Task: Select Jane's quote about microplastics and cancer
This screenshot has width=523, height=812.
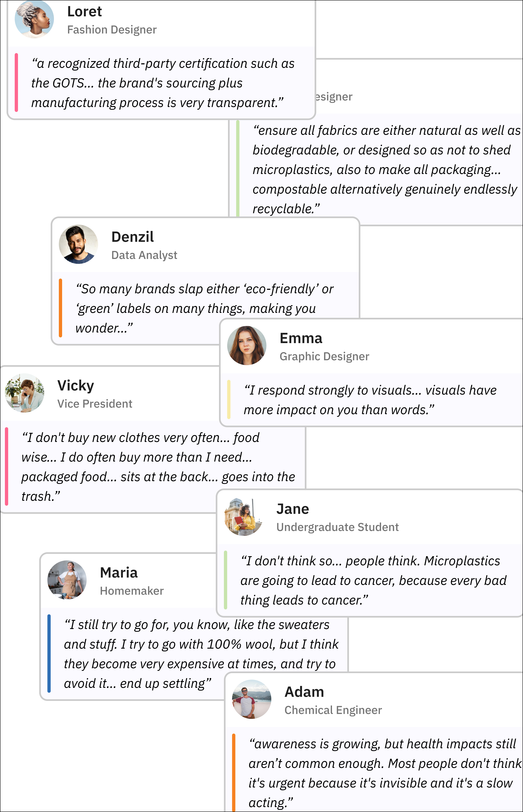Action: (x=373, y=580)
